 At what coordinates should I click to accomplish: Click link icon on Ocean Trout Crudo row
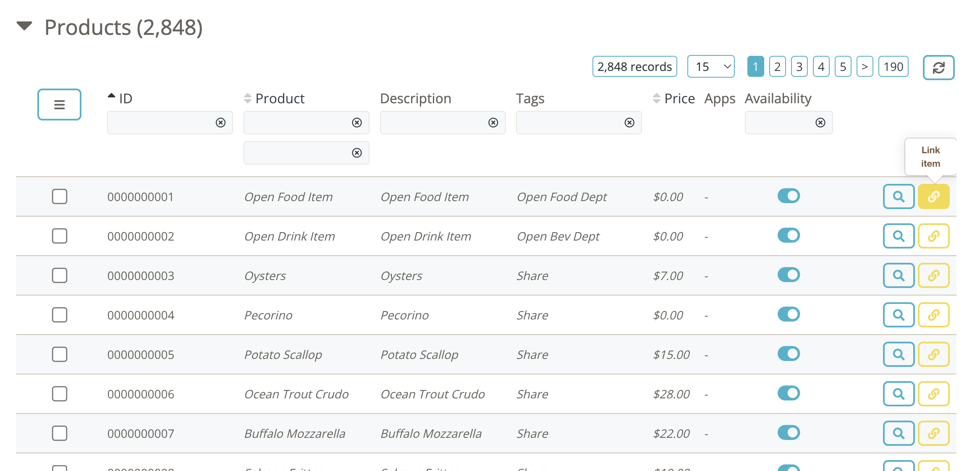pos(933,394)
